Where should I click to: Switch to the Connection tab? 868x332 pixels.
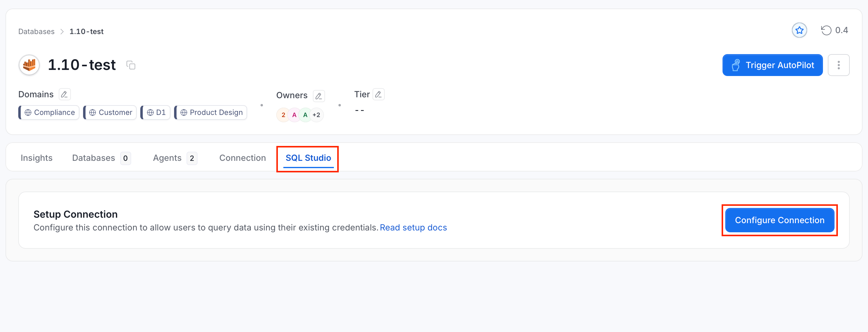tap(242, 158)
